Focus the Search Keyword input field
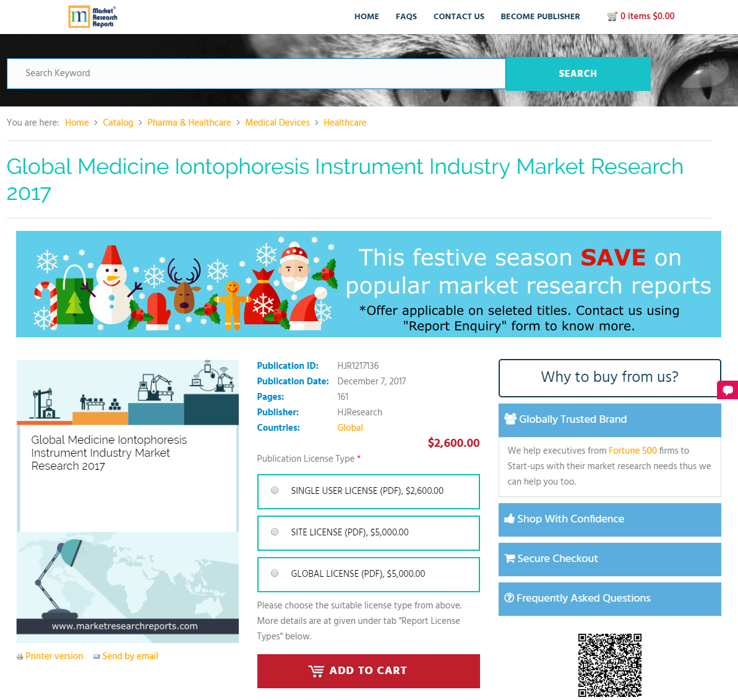The width and height of the screenshot is (738, 700). click(x=257, y=74)
